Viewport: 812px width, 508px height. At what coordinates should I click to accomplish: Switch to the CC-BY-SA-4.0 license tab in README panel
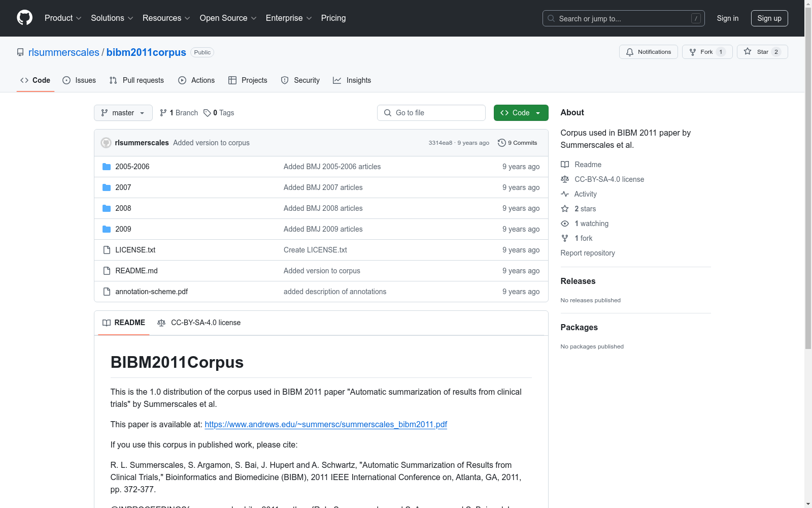[199, 323]
